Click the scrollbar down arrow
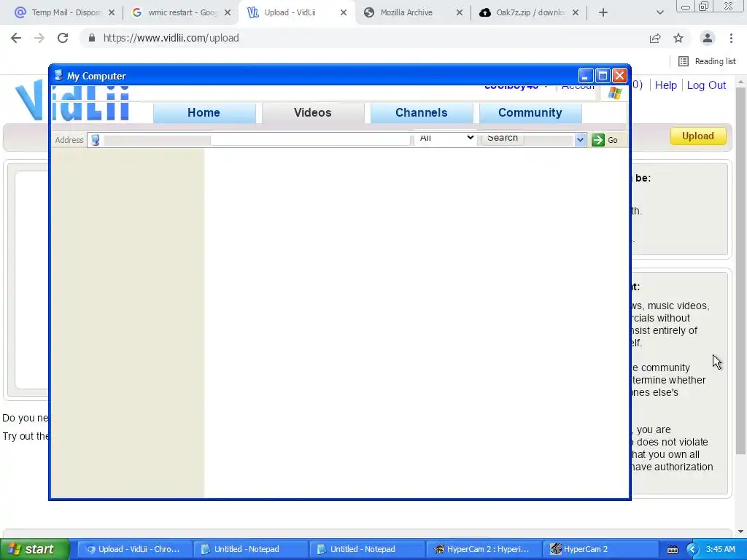 point(741,532)
